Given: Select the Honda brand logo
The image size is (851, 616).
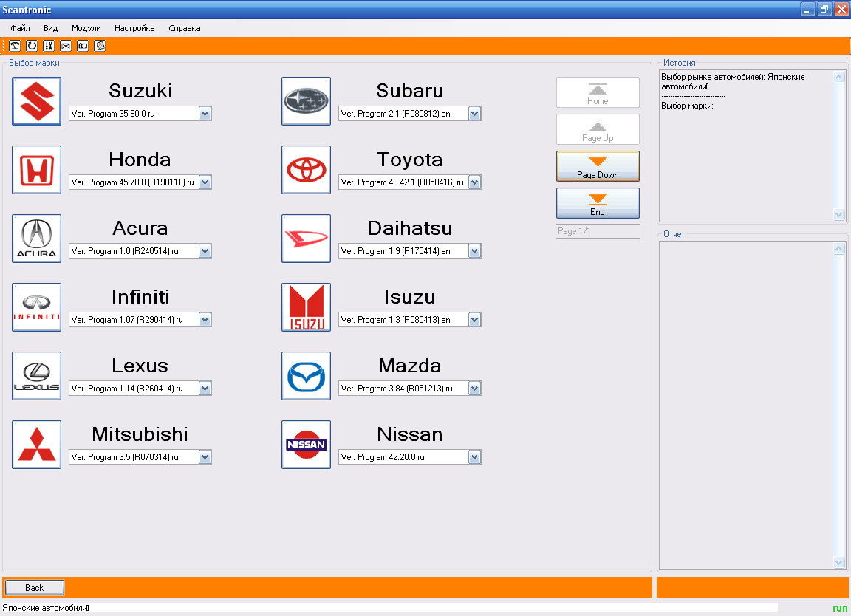Looking at the screenshot, I should point(36,170).
